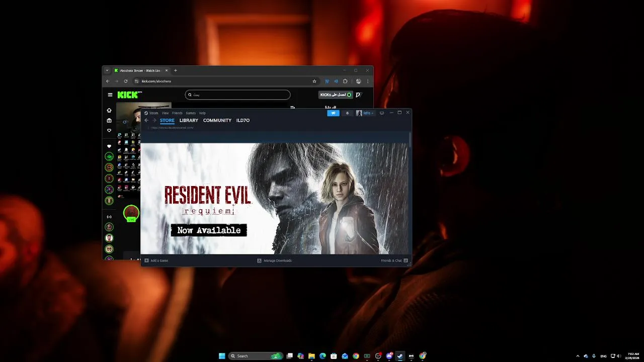Click the Steam store page scrollbar

(x=411, y=140)
